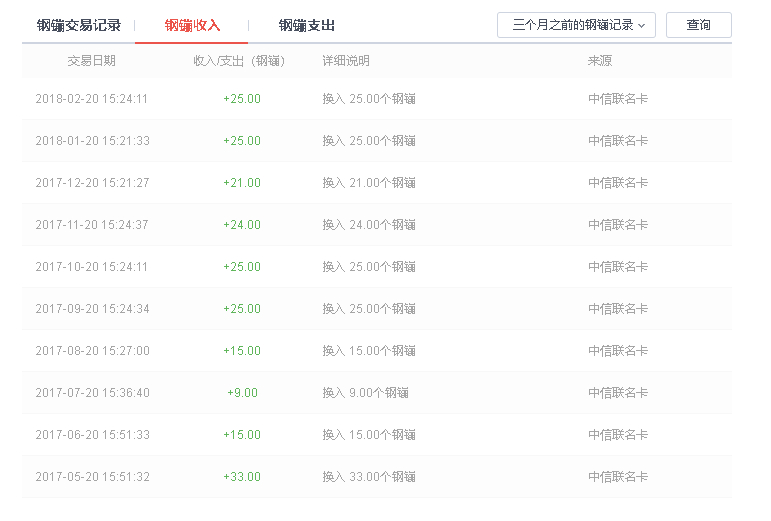The width and height of the screenshot is (771, 521).
Task: Switch to the 钢镚支出 tab
Action: tap(306, 26)
